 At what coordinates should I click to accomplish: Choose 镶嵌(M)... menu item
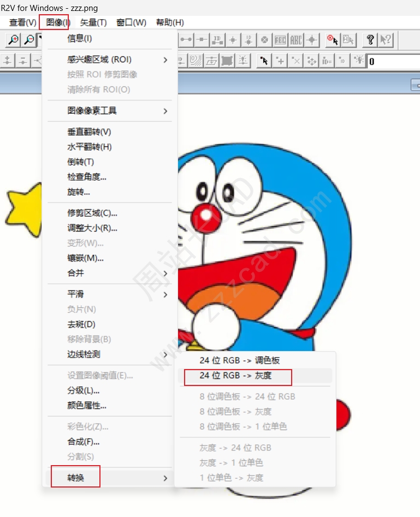110,258
